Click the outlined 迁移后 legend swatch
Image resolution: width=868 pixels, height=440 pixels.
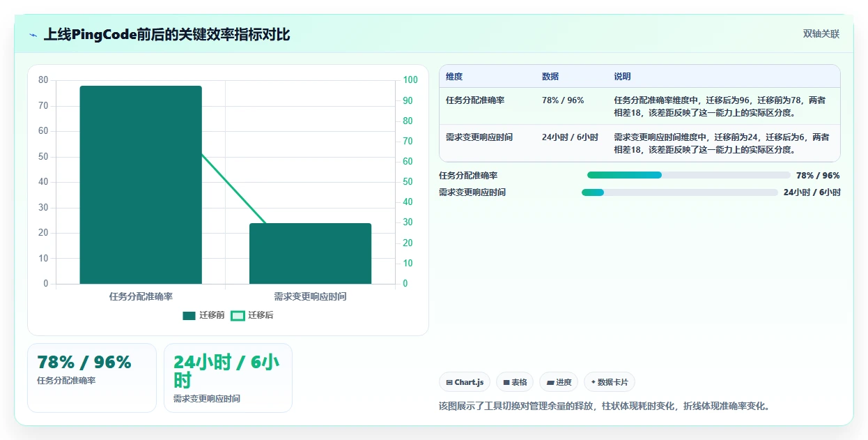pos(238,316)
